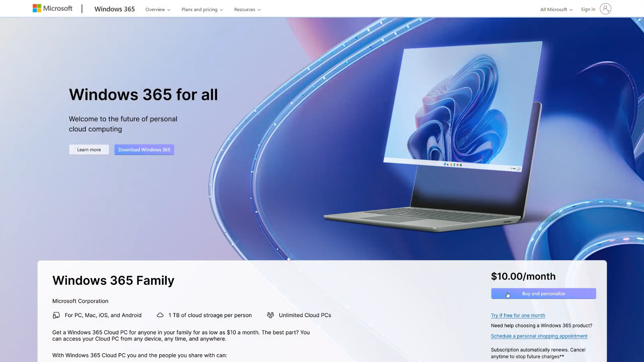The width and height of the screenshot is (644, 362).
Task: Click the Schedule a personal shopping appointment link
Action: pos(539,336)
